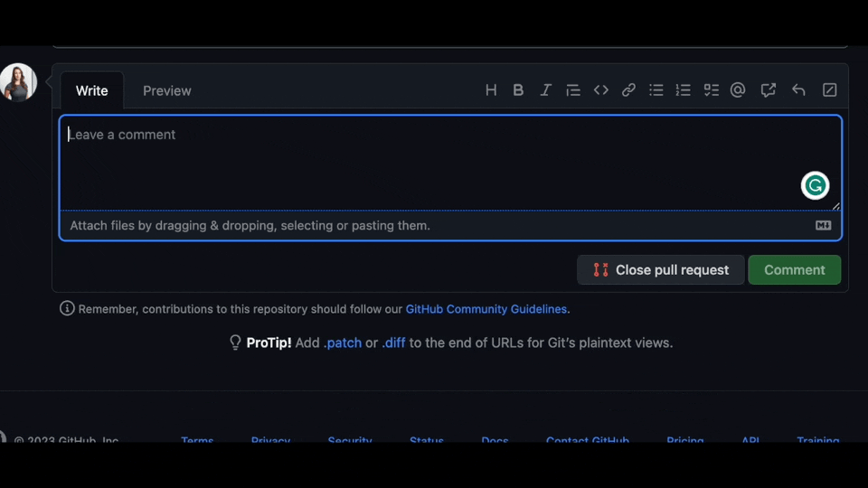Click the Grammarly icon in comment box

[x=816, y=185]
